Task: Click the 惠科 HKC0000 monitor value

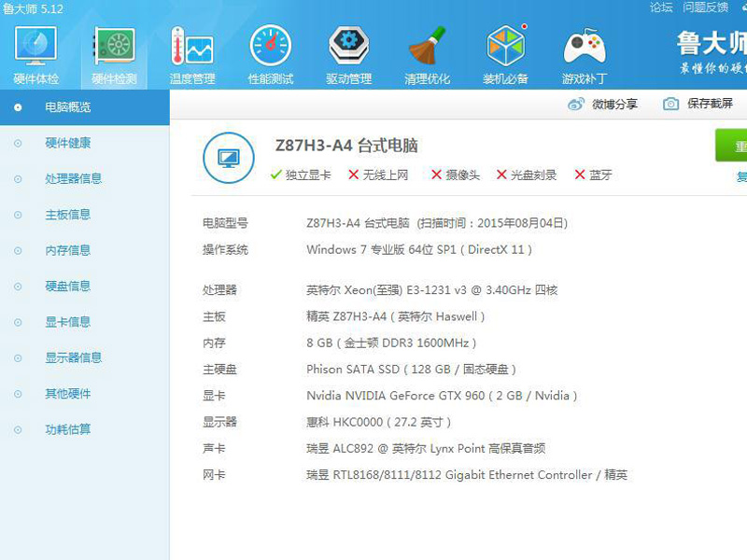Action: 379,422
